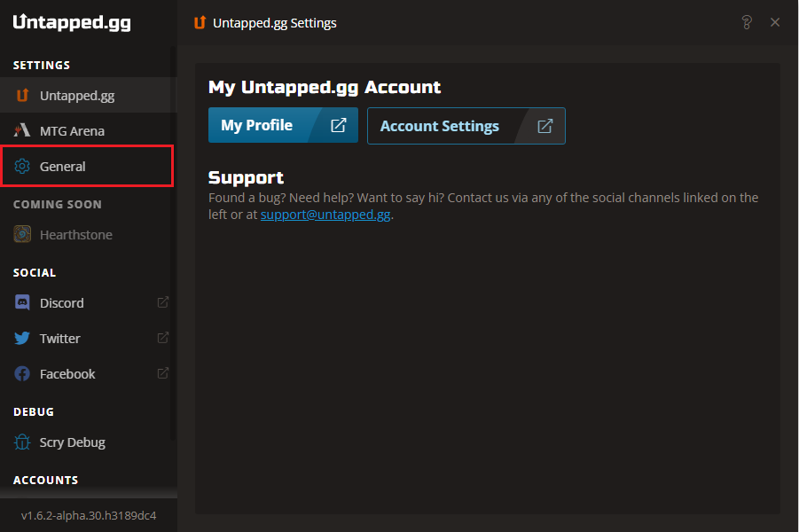Open the Twitter social link
Screen dimensions: 799x532
(x=87, y=339)
